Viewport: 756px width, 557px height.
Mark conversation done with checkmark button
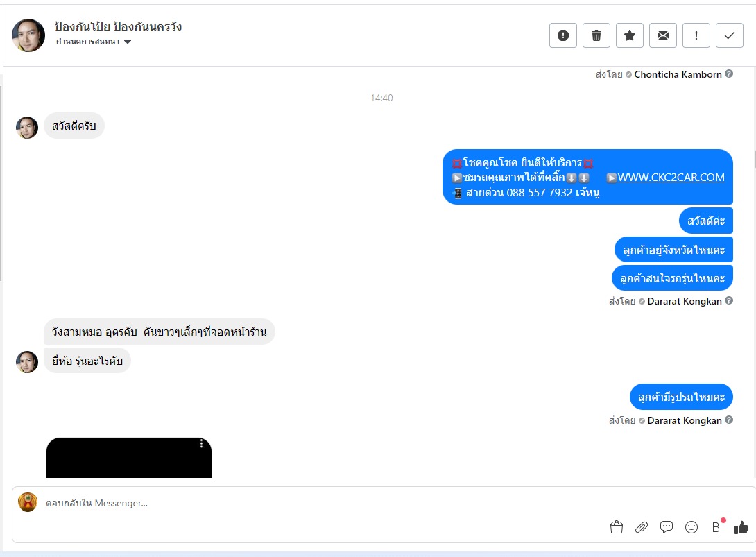click(729, 35)
